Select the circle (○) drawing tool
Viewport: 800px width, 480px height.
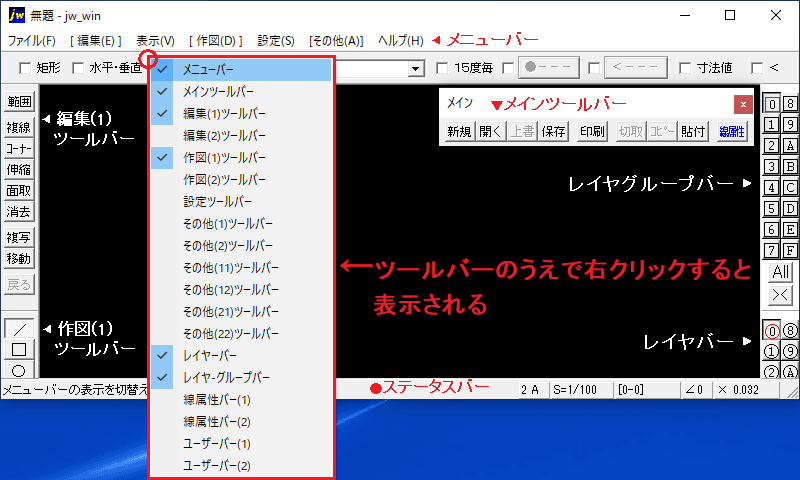point(19,370)
